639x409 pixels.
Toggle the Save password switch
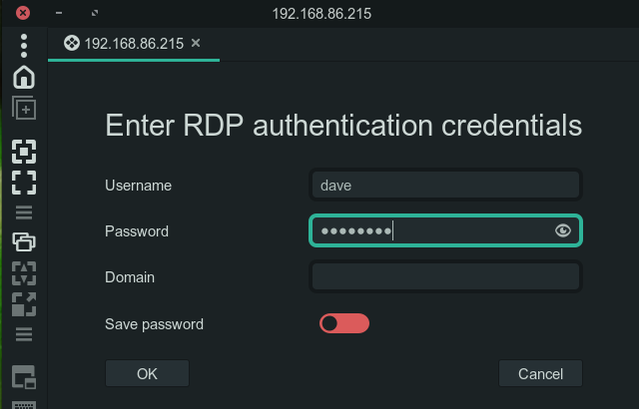[344, 324]
